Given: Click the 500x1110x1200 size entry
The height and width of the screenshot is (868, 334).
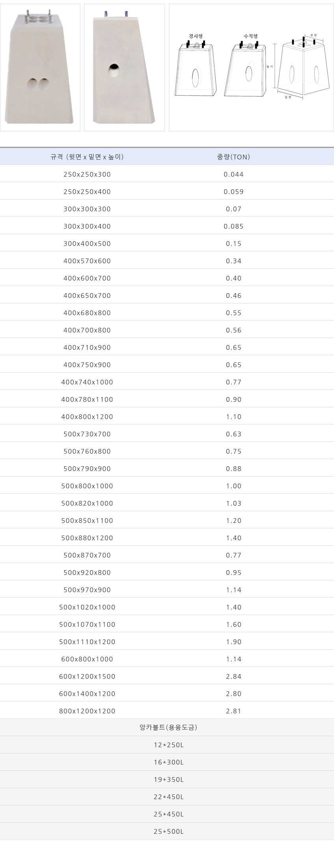Looking at the screenshot, I should click(87, 642).
